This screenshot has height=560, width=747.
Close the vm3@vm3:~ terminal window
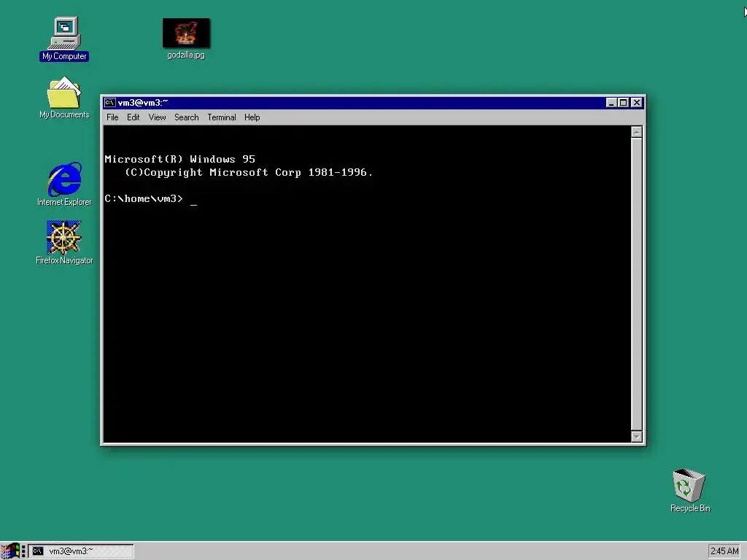tap(636, 102)
